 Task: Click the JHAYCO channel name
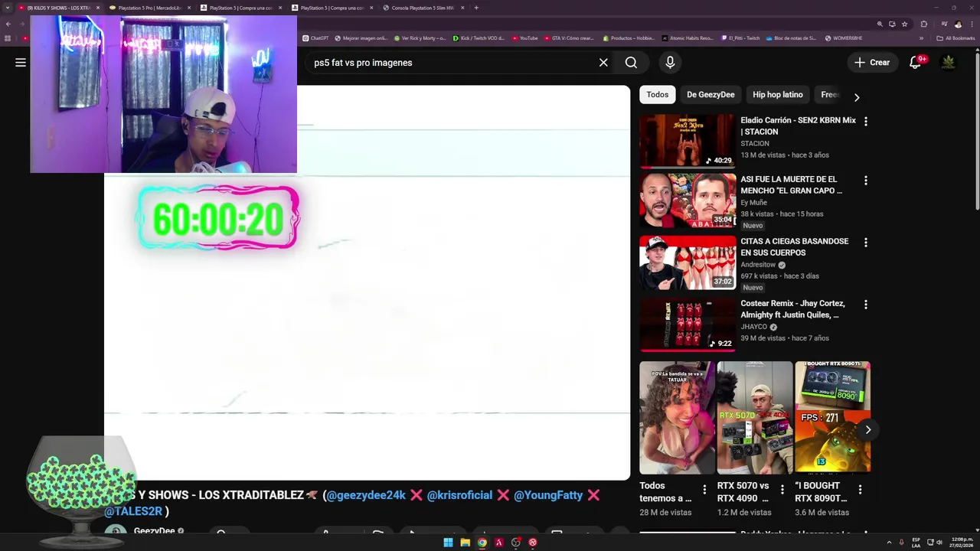tap(754, 327)
